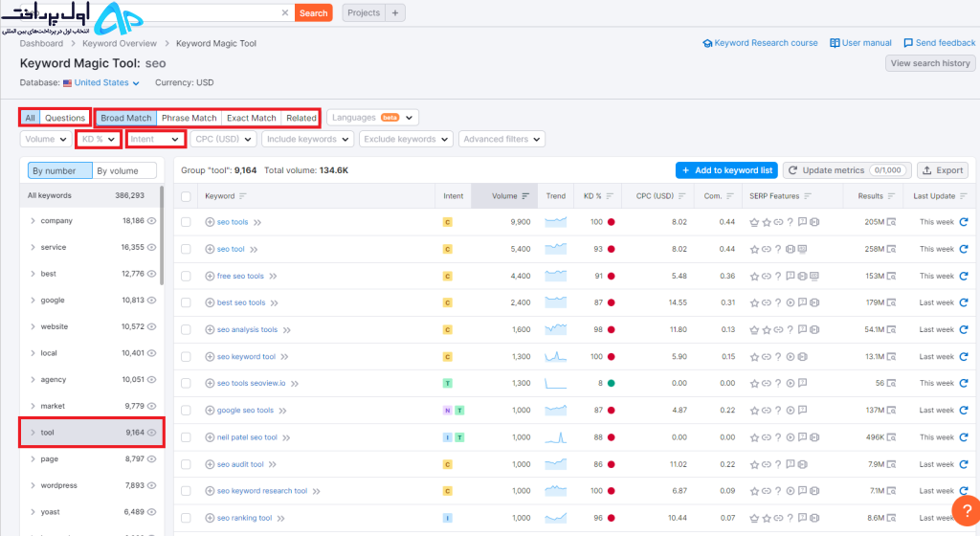Export the keyword table
This screenshot has height=536, width=980.
point(943,170)
